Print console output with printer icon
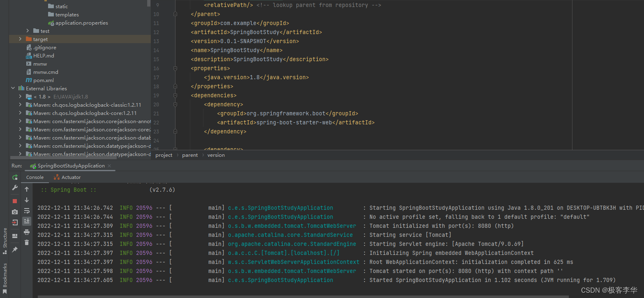 click(x=27, y=232)
